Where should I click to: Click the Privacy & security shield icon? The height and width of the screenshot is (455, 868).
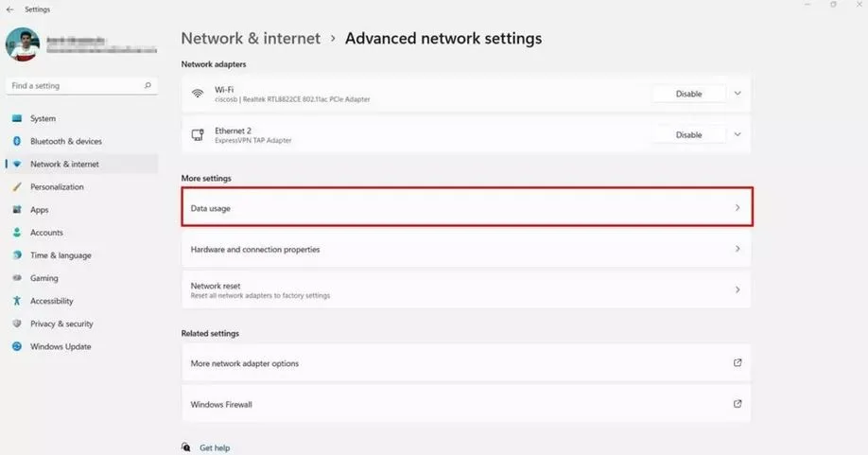click(17, 324)
